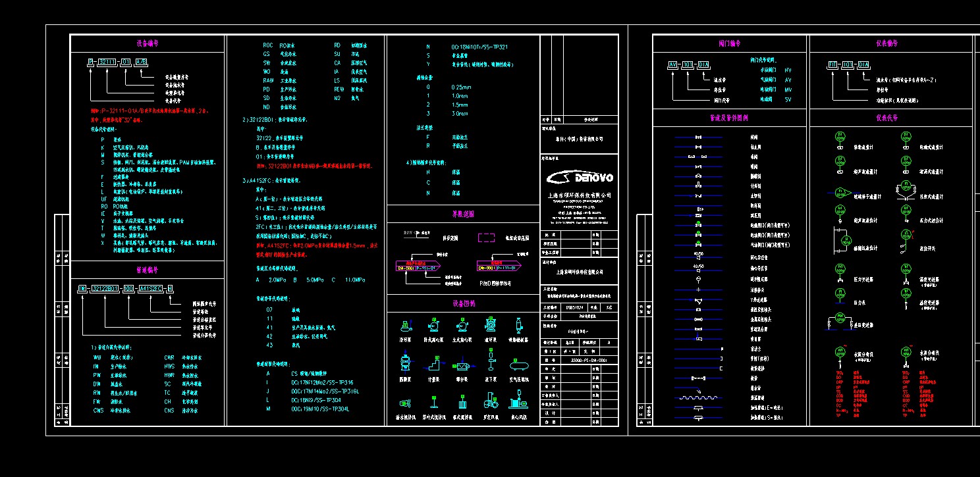Click the submersible mixer propeller symbol
The image size is (980, 477).
406,403
